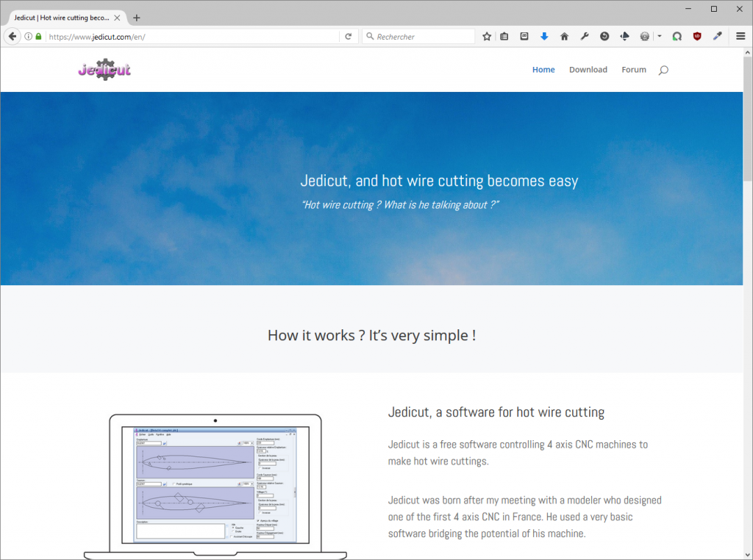753x560 pixels.
Task: Open the wrench developer tools icon
Action: click(x=585, y=37)
